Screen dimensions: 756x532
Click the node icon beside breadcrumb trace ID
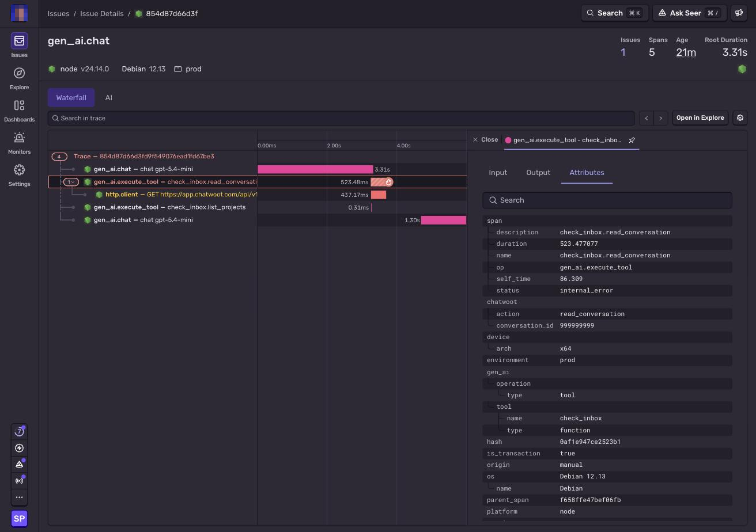(x=138, y=13)
